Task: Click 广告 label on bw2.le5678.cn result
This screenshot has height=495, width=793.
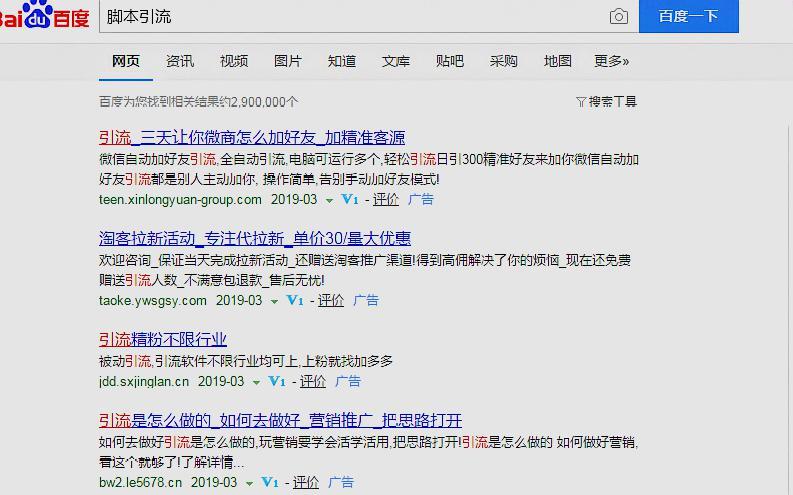Action: point(340,483)
